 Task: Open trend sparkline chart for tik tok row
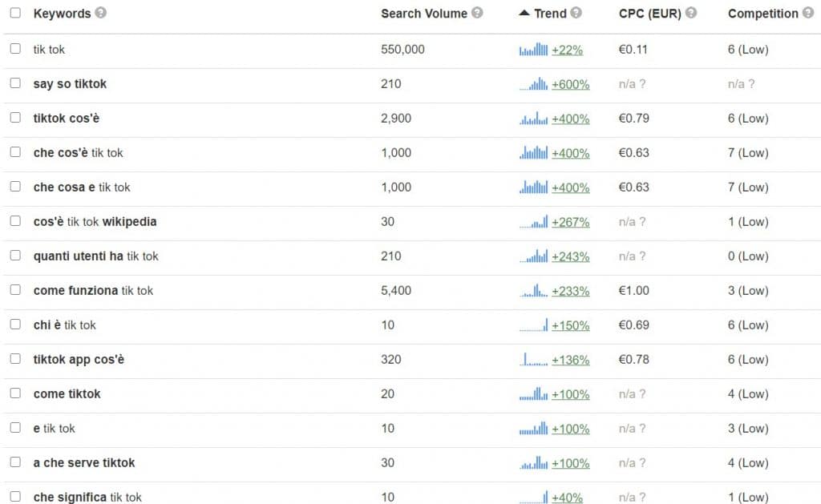pos(533,50)
